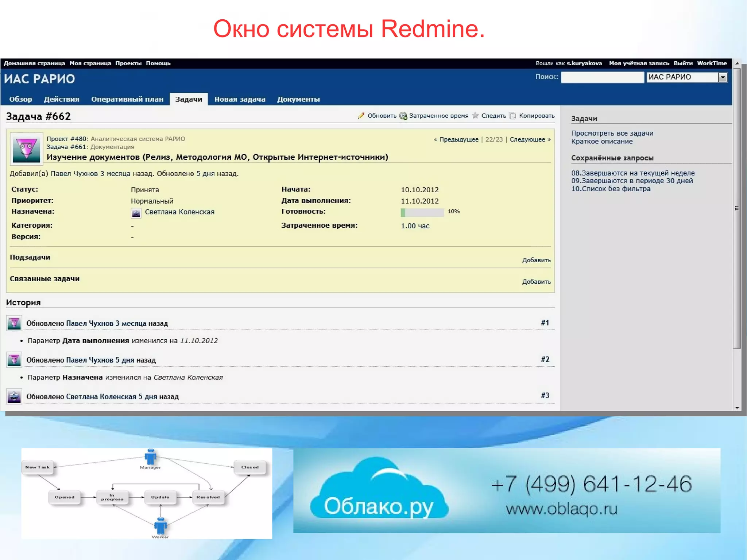This screenshot has height=560, width=747.
Task: Click history anchor #1
Action: [x=545, y=323]
